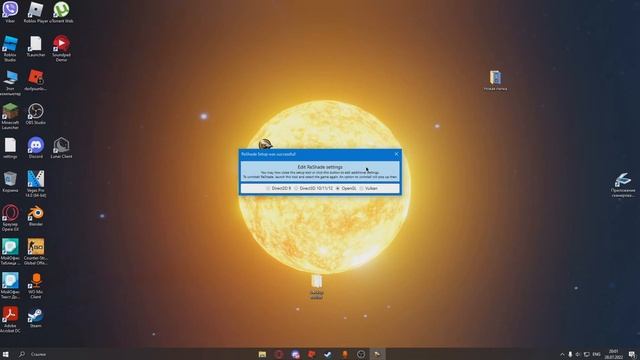This screenshot has width=640, height=360.
Task: Open the volume control in tray
Action: pos(578,354)
